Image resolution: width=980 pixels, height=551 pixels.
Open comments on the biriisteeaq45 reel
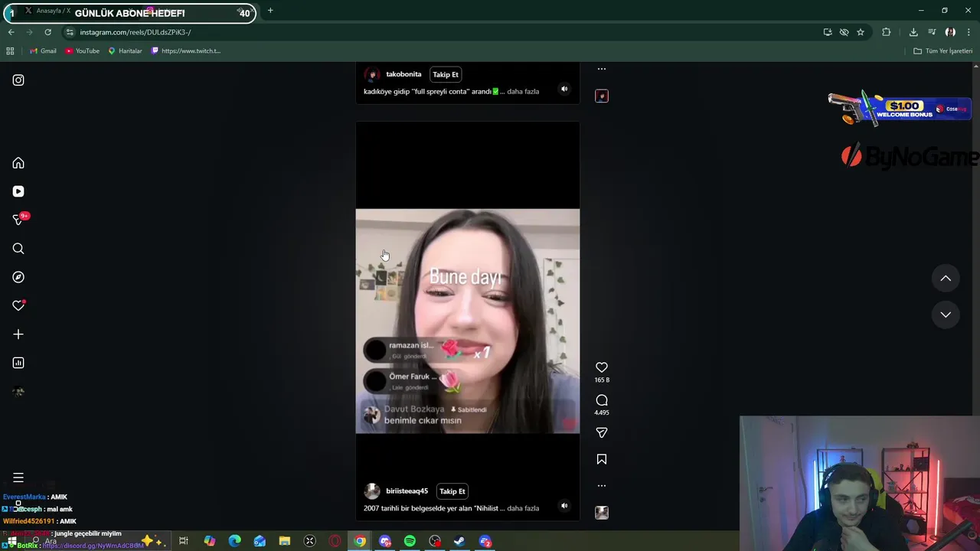click(602, 400)
